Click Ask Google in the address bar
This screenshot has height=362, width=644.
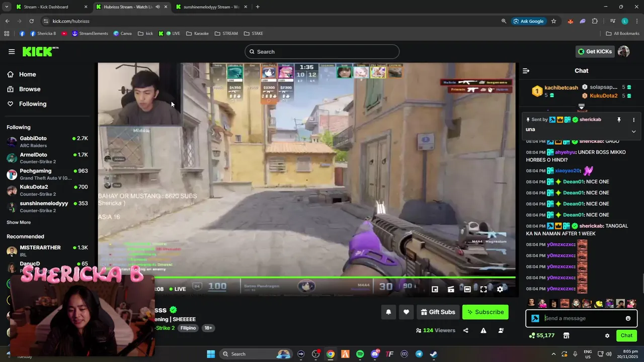(x=528, y=21)
